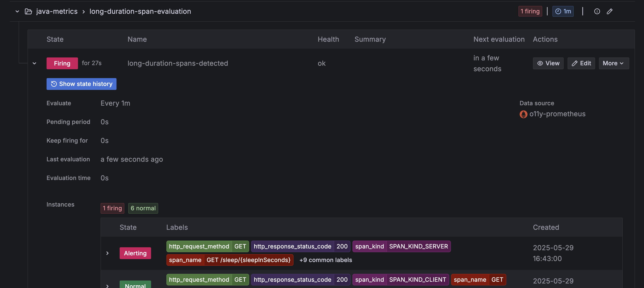Click the Firing state badge
Image resolution: width=644 pixels, height=288 pixels.
[62, 63]
